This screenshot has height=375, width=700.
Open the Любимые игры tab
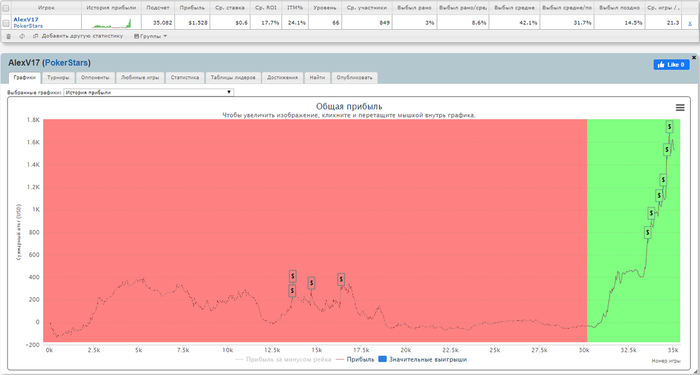140,78
